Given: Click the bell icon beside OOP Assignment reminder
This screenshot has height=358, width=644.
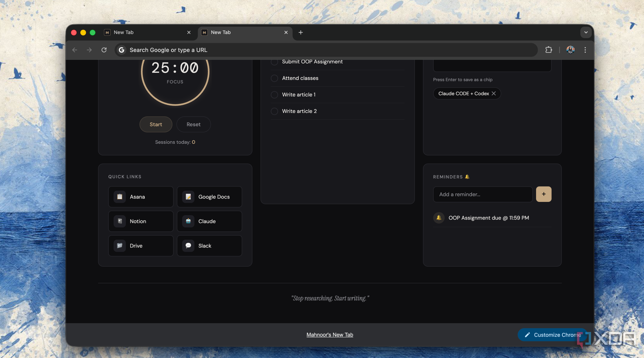Looking at the screenshot, I should 439,218.
